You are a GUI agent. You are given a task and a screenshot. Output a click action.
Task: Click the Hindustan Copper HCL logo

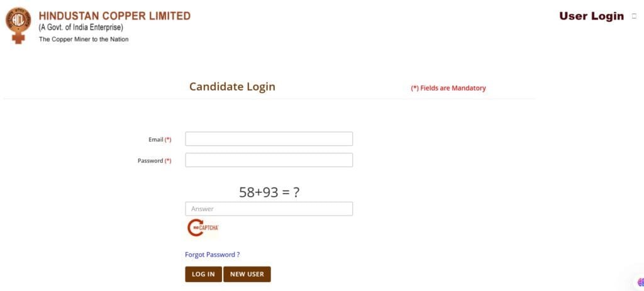[x=18, y=25]
